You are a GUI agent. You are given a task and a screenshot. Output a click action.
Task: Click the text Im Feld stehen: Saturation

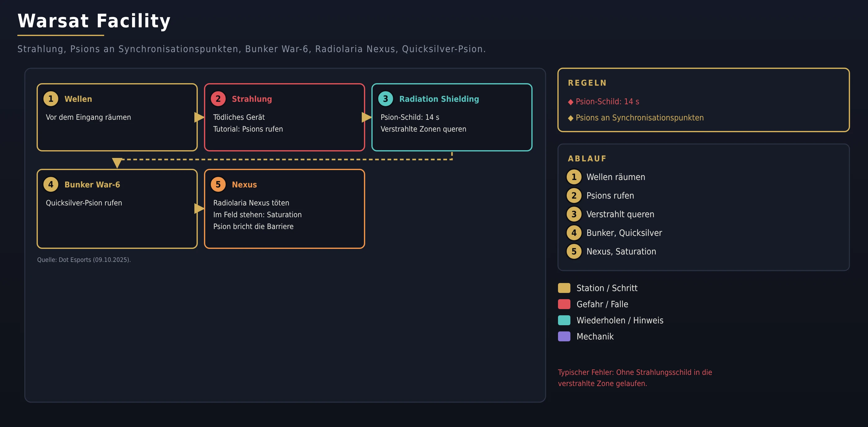point(257,215)
